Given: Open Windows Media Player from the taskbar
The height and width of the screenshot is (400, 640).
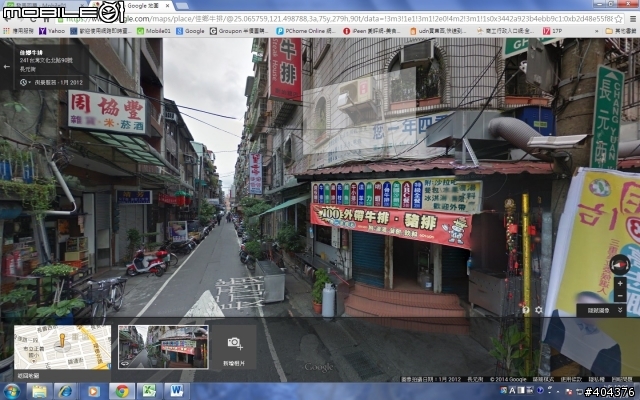Looking at the screenshot, I should click(93, 391).
